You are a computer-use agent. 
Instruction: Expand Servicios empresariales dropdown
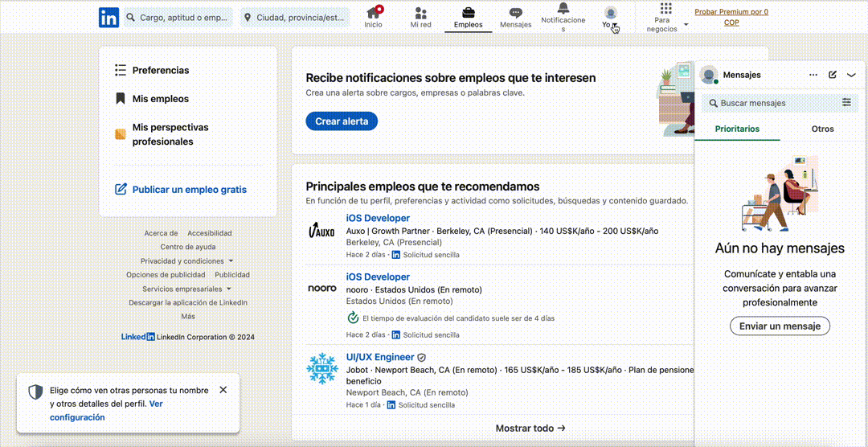[187, 289]
